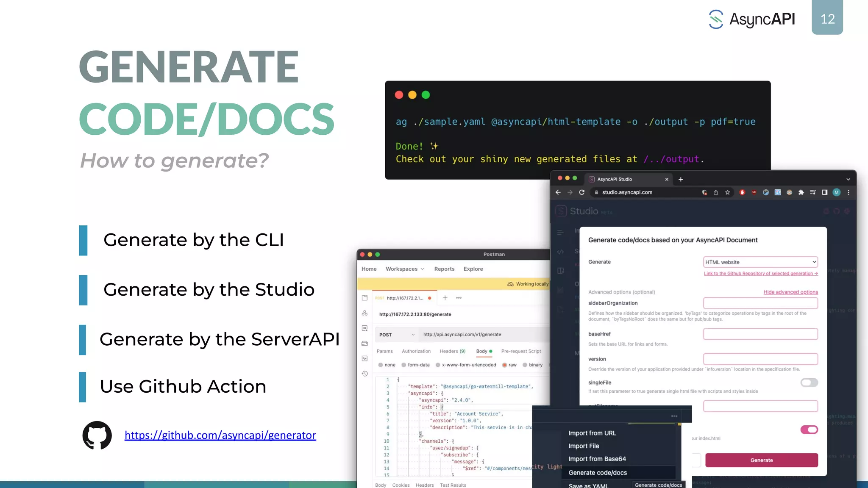The width and height of the screenshot is (868, 488).
Task: Click Hide advanced options link
Action: 790,292
